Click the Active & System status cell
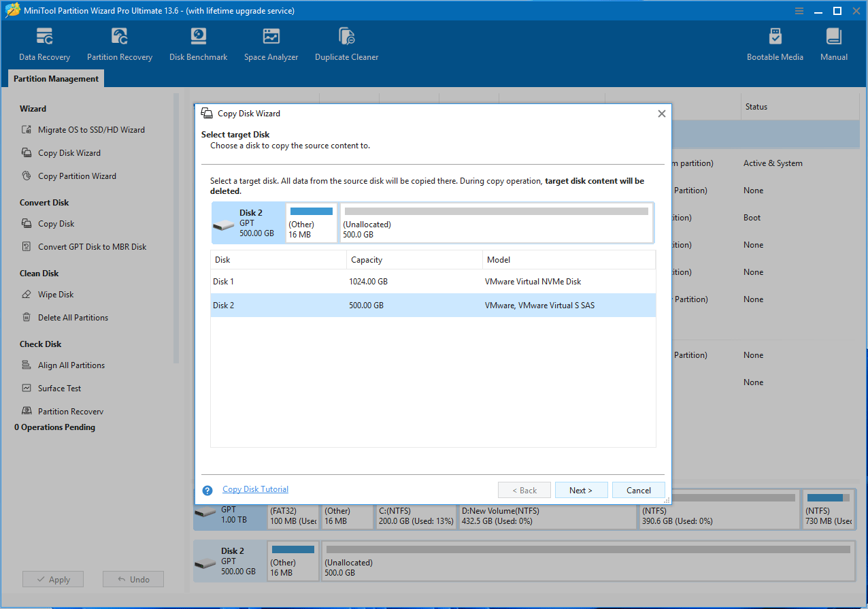Image resolution: width=868 pixels, height=609 pixels. [773, 163]
